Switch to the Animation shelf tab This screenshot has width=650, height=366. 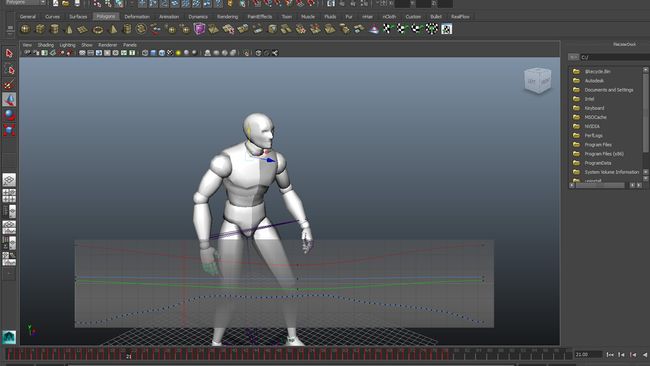click(x=169, y=17)
